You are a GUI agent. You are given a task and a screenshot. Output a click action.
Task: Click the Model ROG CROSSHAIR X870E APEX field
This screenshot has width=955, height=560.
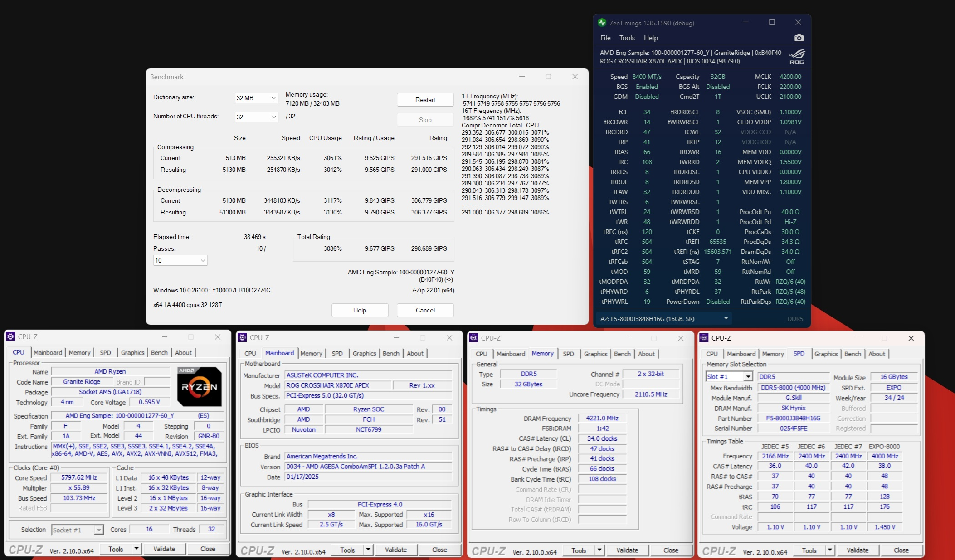[x=338, y=385]
